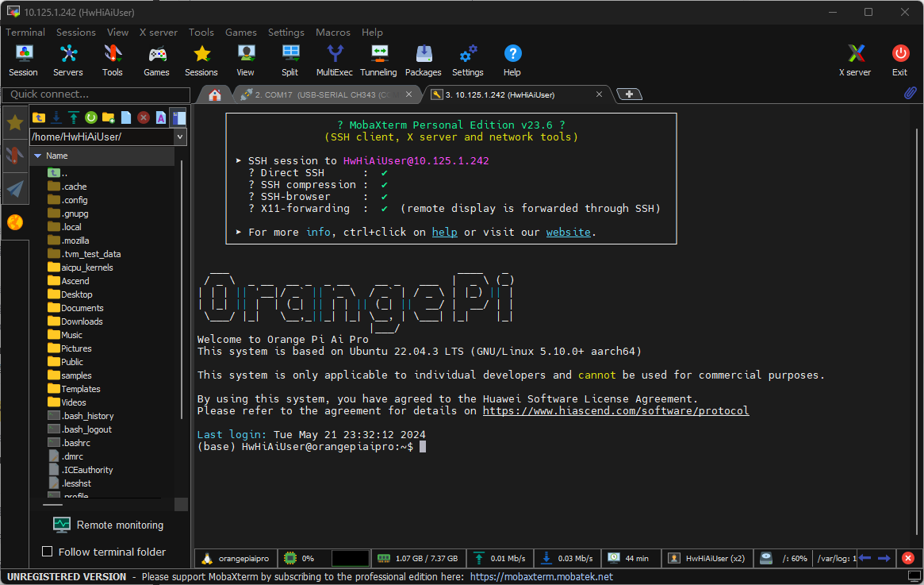Go to parent directory SFTP icon

(x=39, y=117)
